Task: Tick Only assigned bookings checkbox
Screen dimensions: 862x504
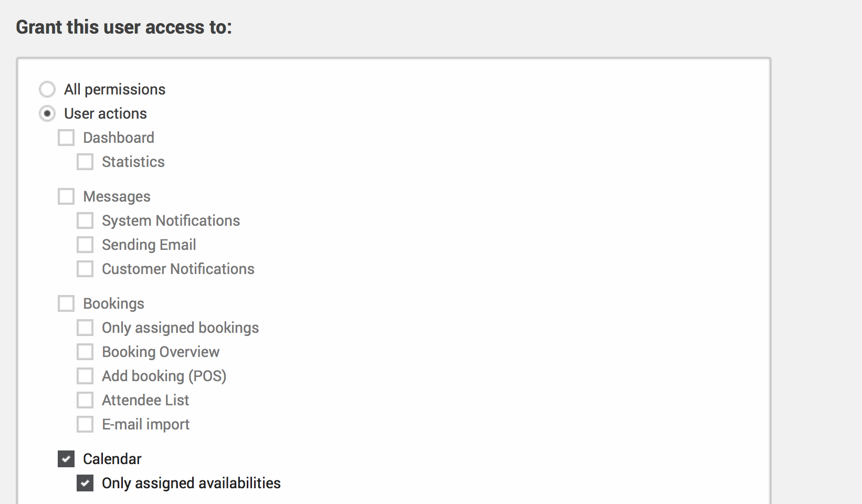Action: pos(85,328)
